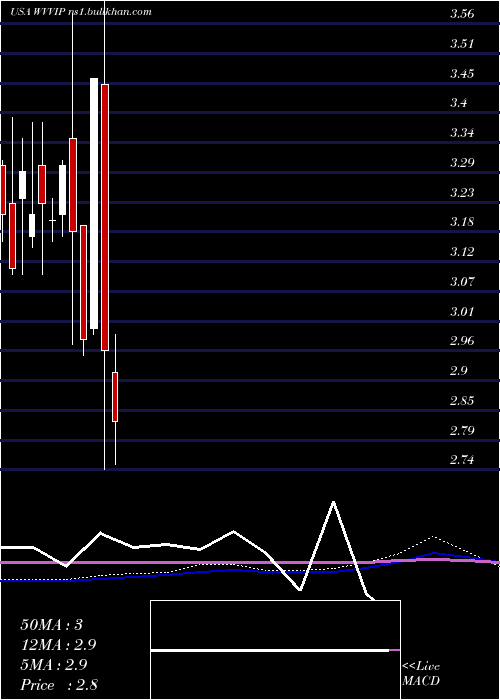Click the 3.34 price axis label
This screenshot has width=500, height=700.
(x=462, y=133)
